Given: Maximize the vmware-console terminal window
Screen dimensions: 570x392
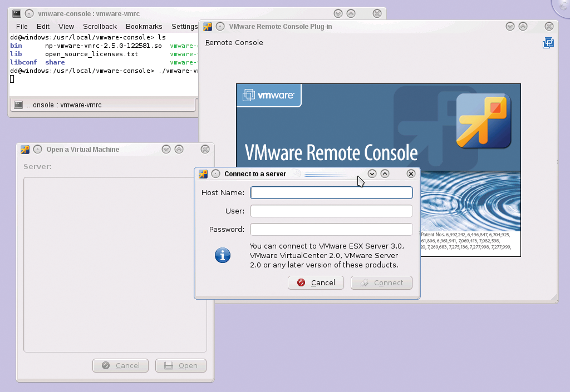Looking at the screenshot, I should (351, 14).
